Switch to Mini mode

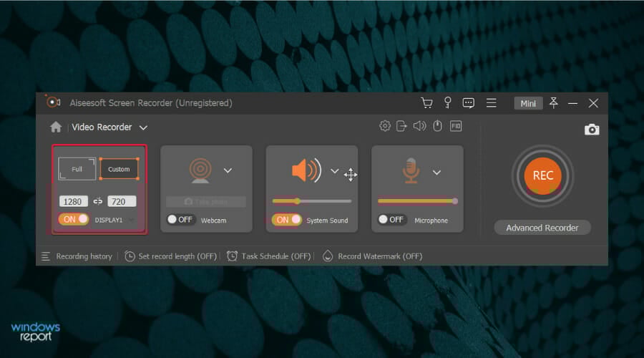tap(528, 103)
